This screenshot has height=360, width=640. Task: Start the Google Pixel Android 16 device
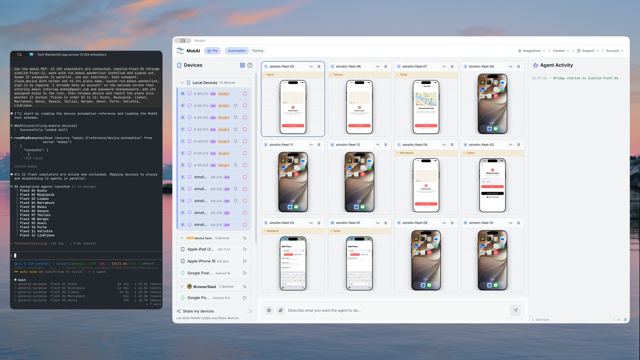pos(244,273)
